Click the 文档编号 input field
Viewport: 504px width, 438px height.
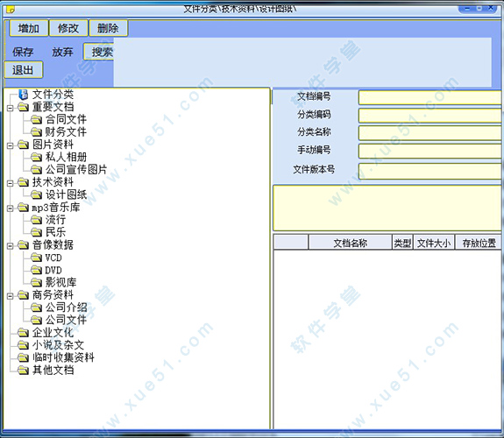(430, 97)
